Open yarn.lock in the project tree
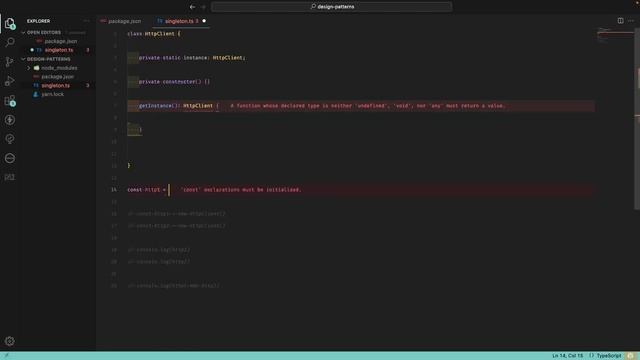 point(53,94)
